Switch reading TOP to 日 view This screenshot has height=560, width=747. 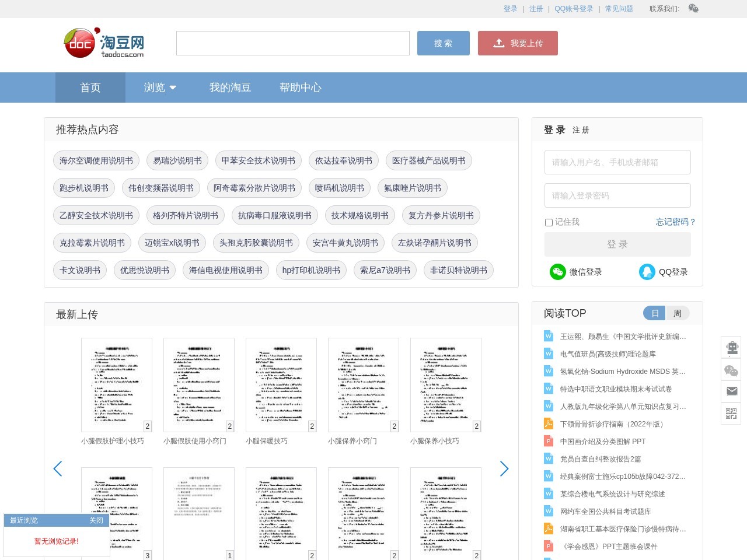pos(655,313)
